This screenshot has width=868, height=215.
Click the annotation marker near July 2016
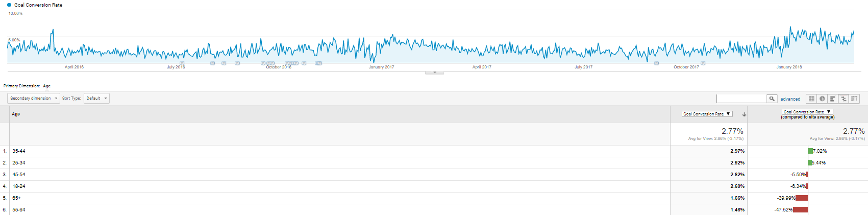[x=182, y=63]
